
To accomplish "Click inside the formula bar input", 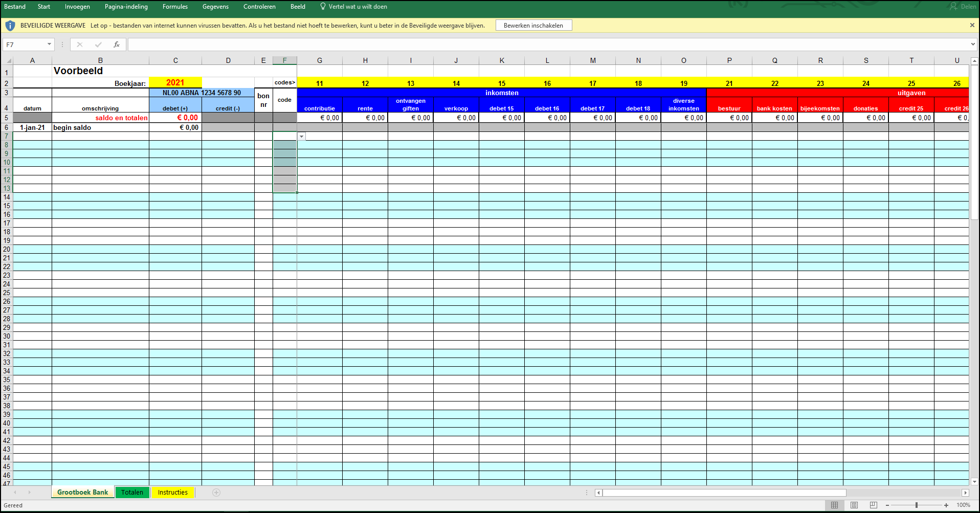I will coord(547,44).
